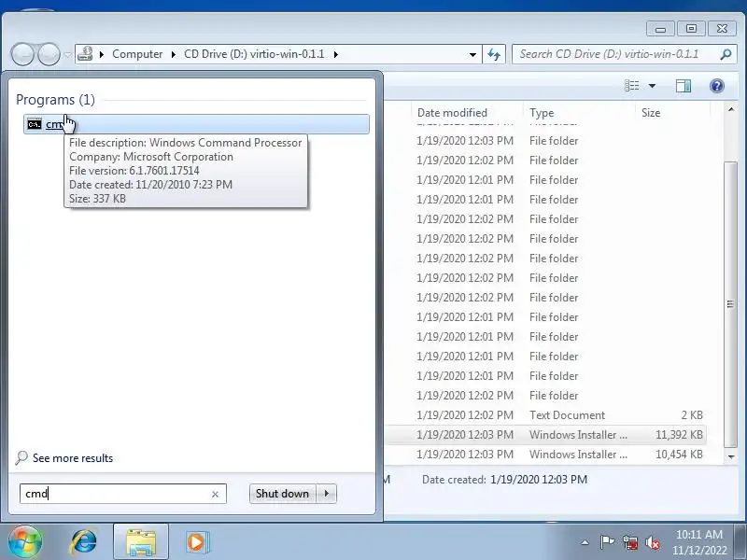Click CD Drive (D:) virtio-win-0.1.1 breadcrumb
The width and height of the screenshot is (747, 560).
click(x=254, y=54)
